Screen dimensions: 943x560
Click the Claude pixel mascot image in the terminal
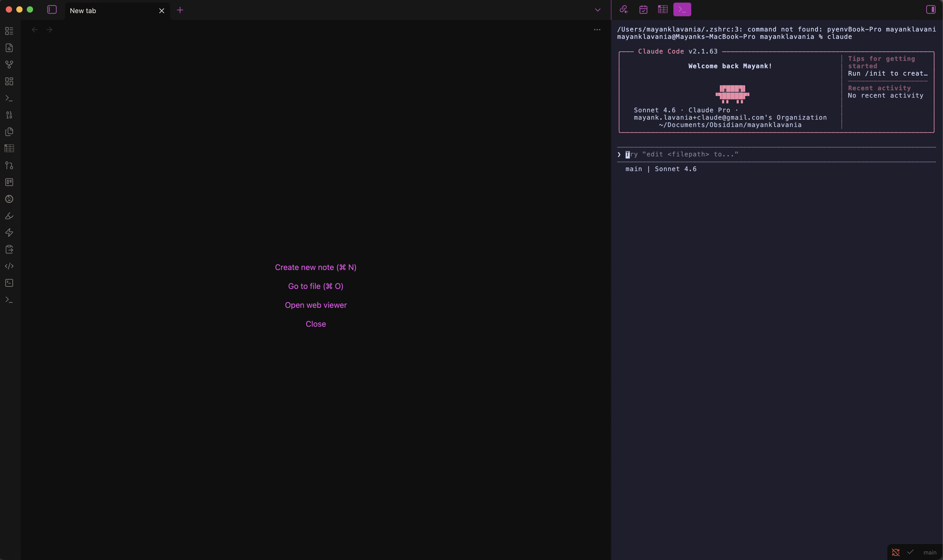[x=732, y=94]
